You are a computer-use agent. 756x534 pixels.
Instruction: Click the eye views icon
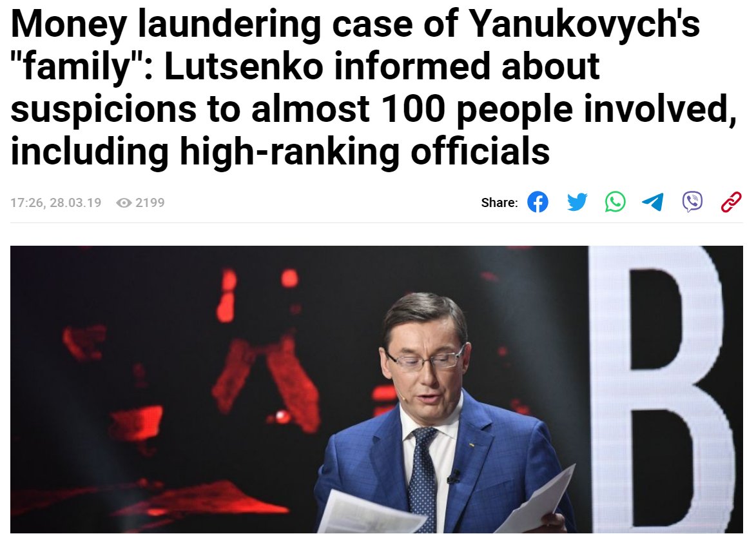click(x=124, y=203)
